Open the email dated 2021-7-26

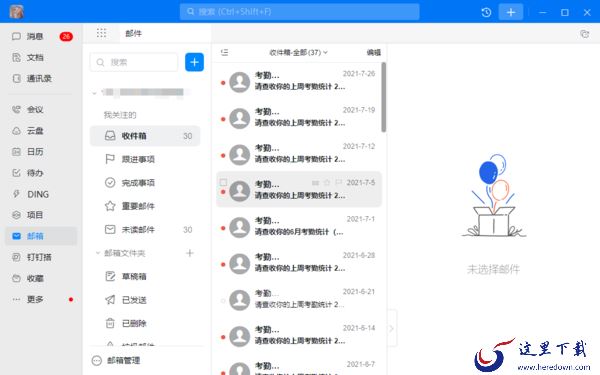pyautogui.click(x=299, y=81)
